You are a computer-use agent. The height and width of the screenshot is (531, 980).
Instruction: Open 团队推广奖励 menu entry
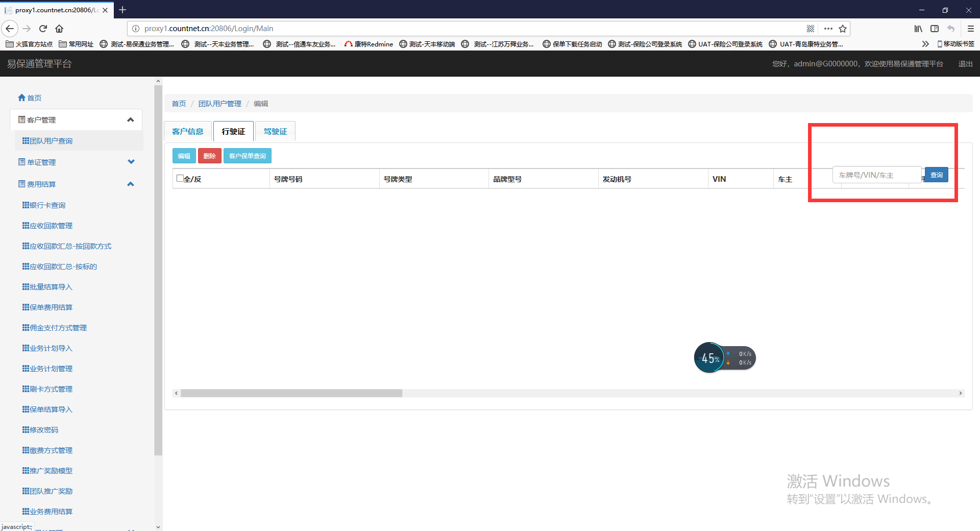point(47,491)
